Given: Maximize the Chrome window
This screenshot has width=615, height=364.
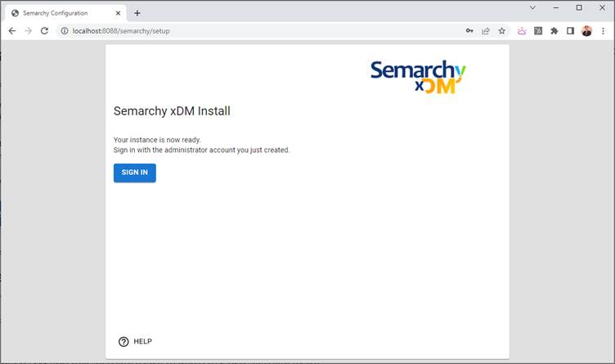Looking at the screenshot, I should (579, 7).
